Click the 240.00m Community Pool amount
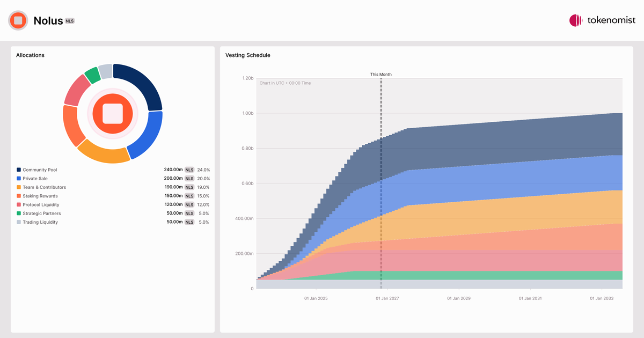 point(173,170)
